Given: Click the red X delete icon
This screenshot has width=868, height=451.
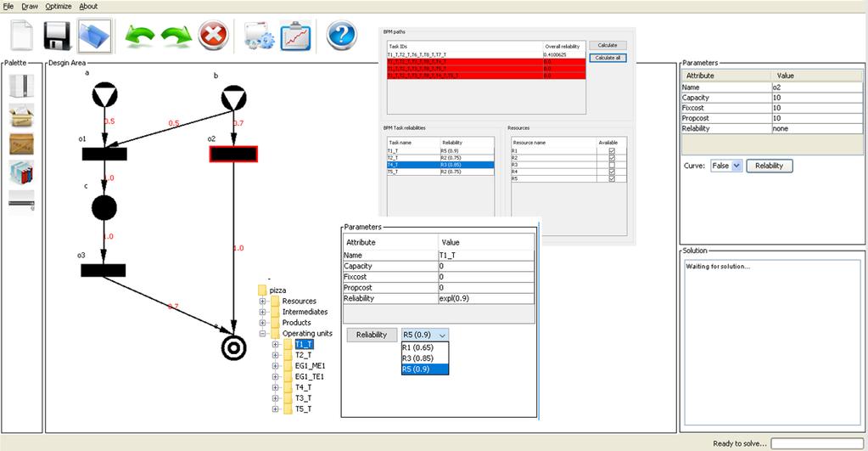Looking at the screenshot, I should click(214, 36).
